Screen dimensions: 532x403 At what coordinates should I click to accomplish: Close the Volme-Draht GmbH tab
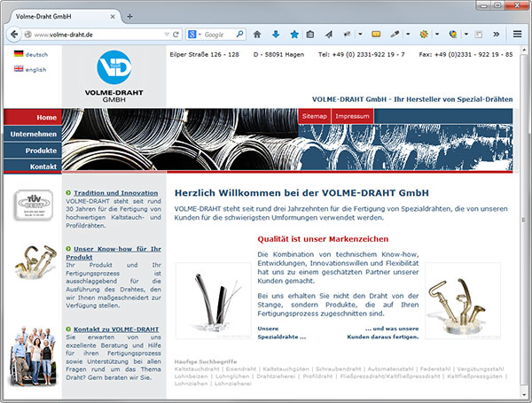(113, 16)
